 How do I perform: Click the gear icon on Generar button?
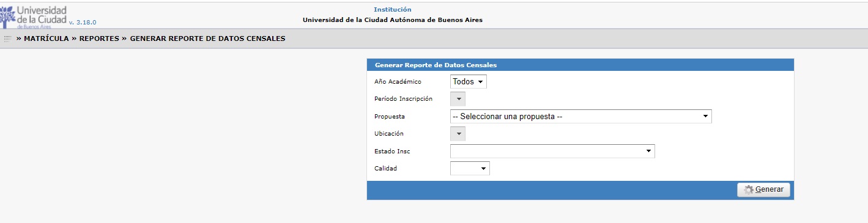[x=748, y=189]
